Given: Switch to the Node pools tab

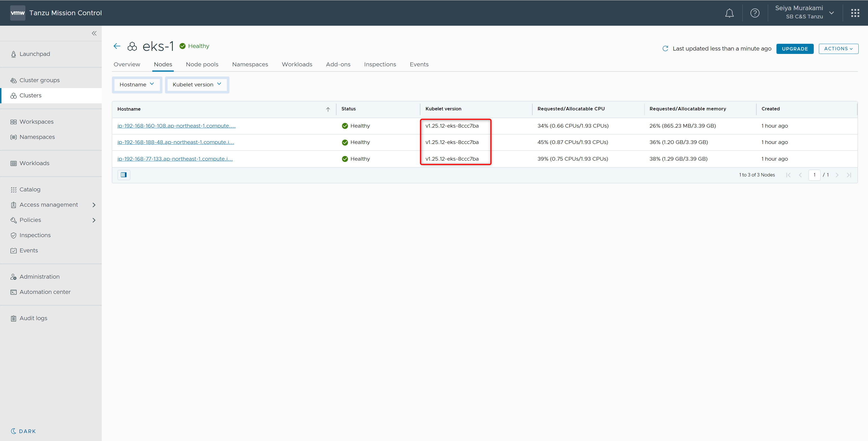Looking at the screenshot, I should pos(202,64).
